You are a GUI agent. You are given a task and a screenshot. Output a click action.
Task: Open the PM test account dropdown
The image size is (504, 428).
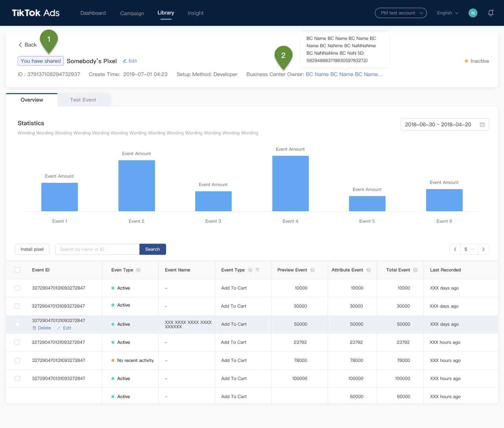(400, 13)
